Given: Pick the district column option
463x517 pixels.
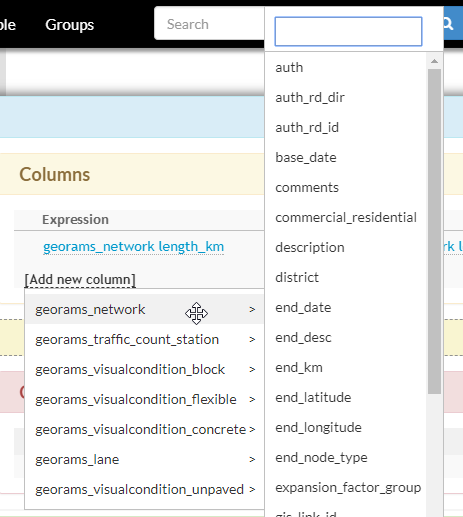Looking at the screenshot, I should pos(297,278).
